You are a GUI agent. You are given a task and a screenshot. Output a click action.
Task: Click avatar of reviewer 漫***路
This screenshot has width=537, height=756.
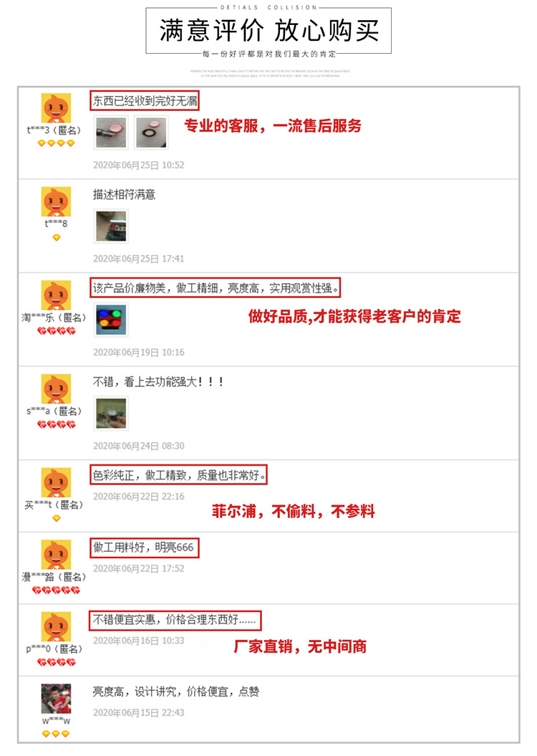(x=57, y=555)
